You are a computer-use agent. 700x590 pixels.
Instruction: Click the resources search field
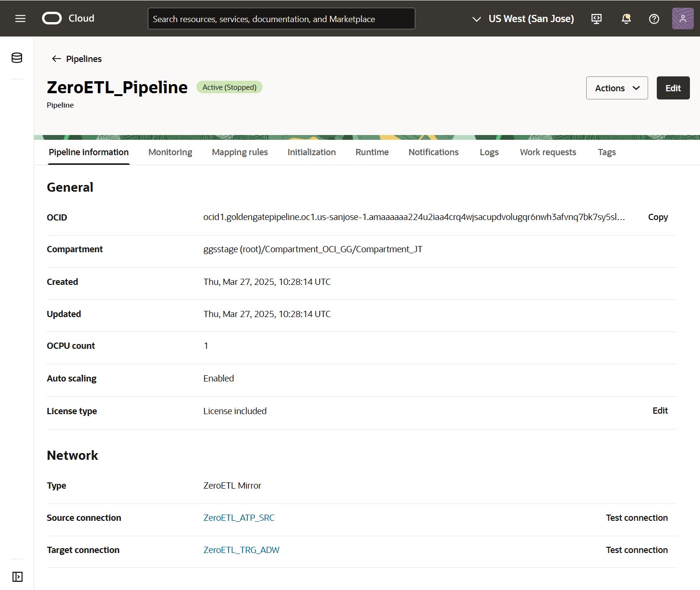[x=281, y=19]
